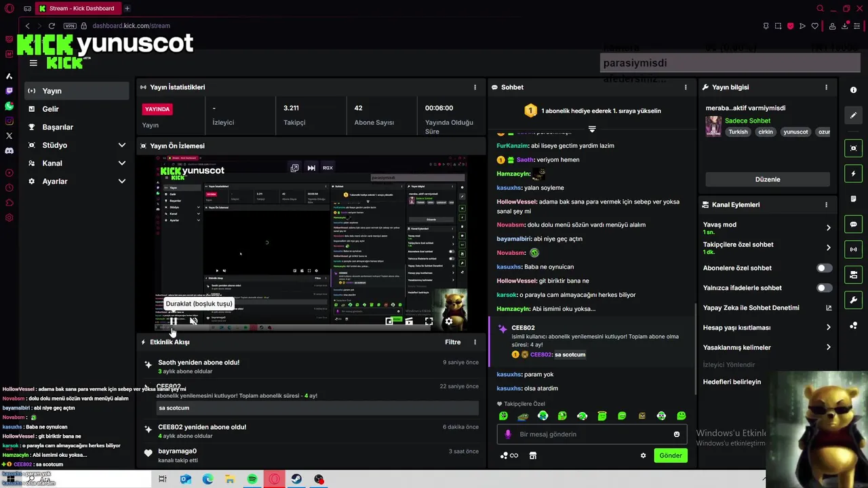The image size is (868, 488).
Task: Open the emoji picker in the message box
Action: pyautogui.click(x=676, y=434)
